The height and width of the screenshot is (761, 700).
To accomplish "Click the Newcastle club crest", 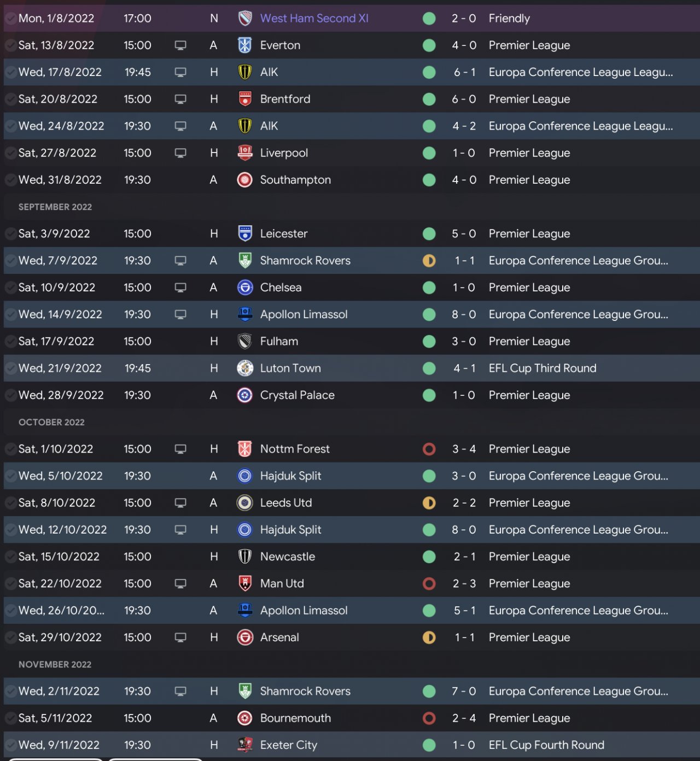I will [x=244, y=557].
